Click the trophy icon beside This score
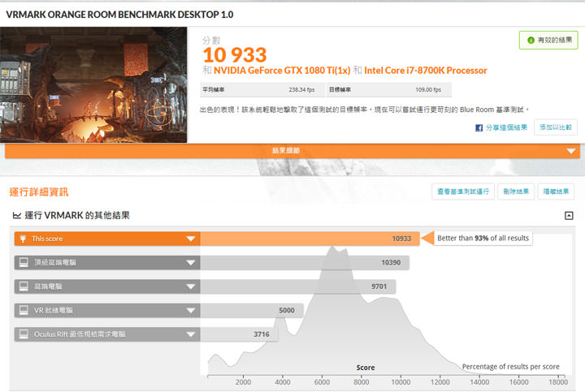 pos(22,239)
